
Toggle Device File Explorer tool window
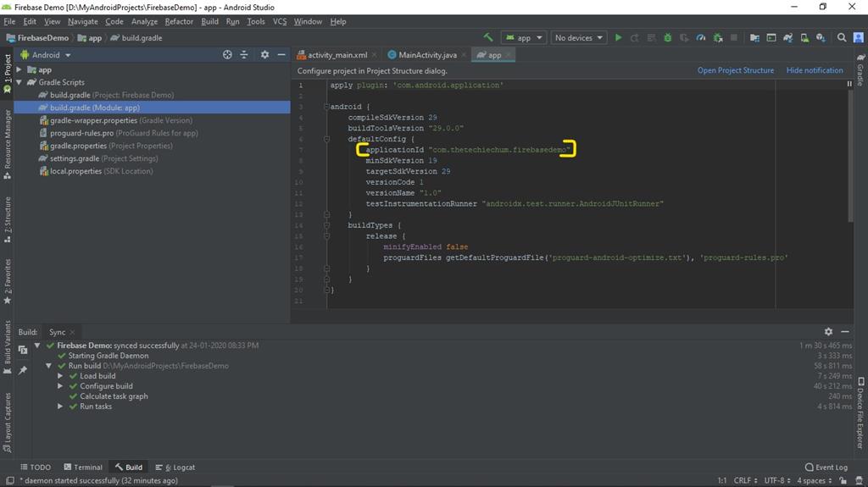[x=861, y=412]
